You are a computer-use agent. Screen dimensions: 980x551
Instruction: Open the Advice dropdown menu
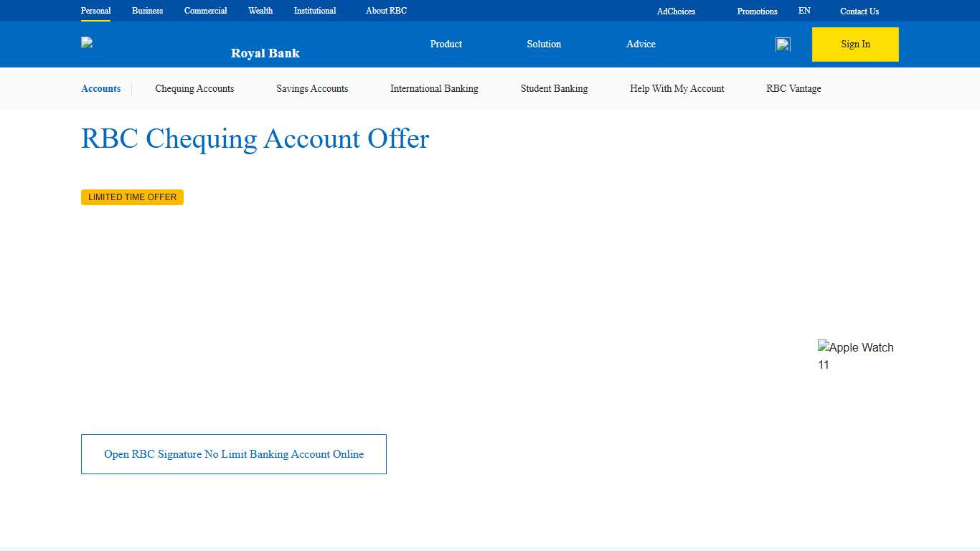(640, 44)
